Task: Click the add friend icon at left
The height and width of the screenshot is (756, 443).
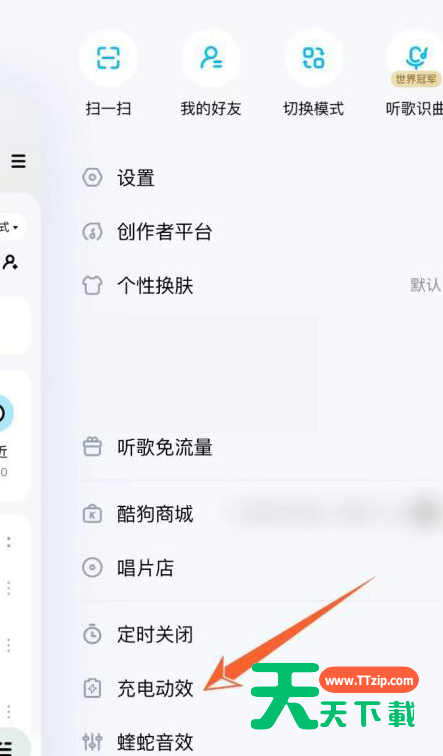Action: click(11, 262)
